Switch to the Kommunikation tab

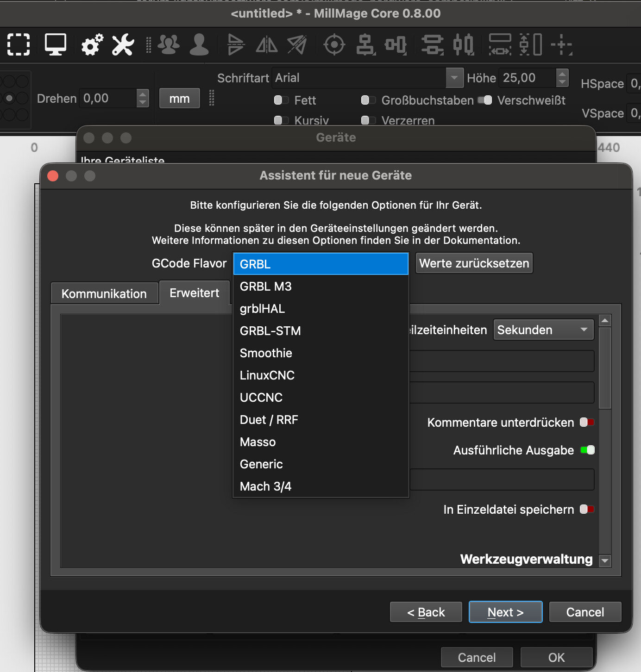tap(104, 294)
